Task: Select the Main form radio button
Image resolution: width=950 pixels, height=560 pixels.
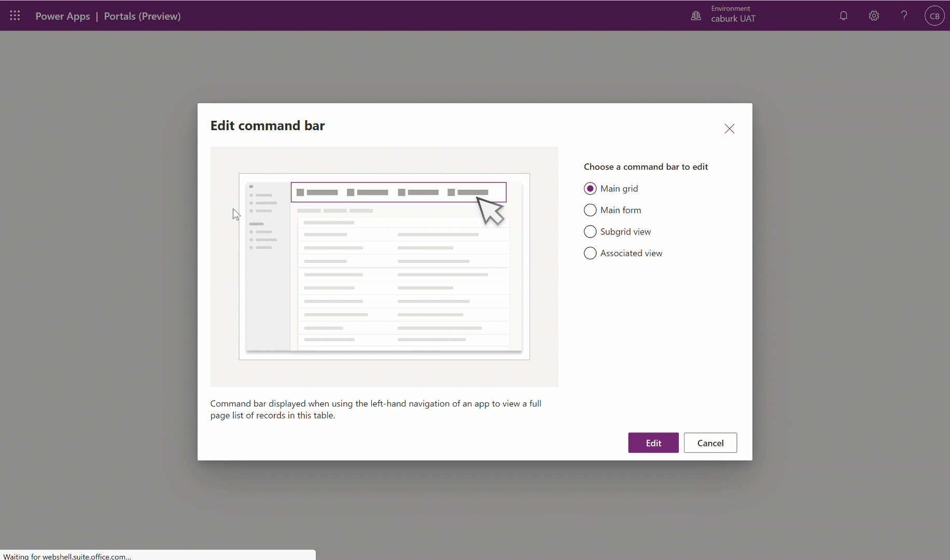Action: pyautogui.click(x=590, y=210)
